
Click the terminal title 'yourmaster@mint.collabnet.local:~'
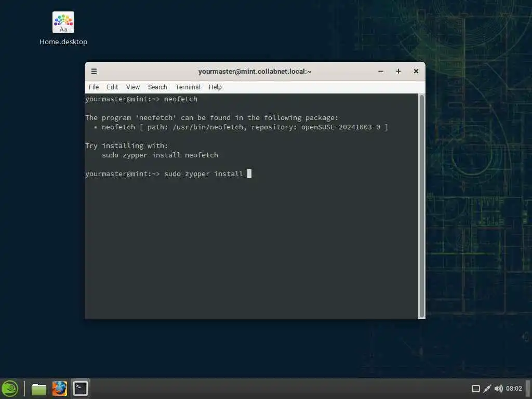[255, 72]
